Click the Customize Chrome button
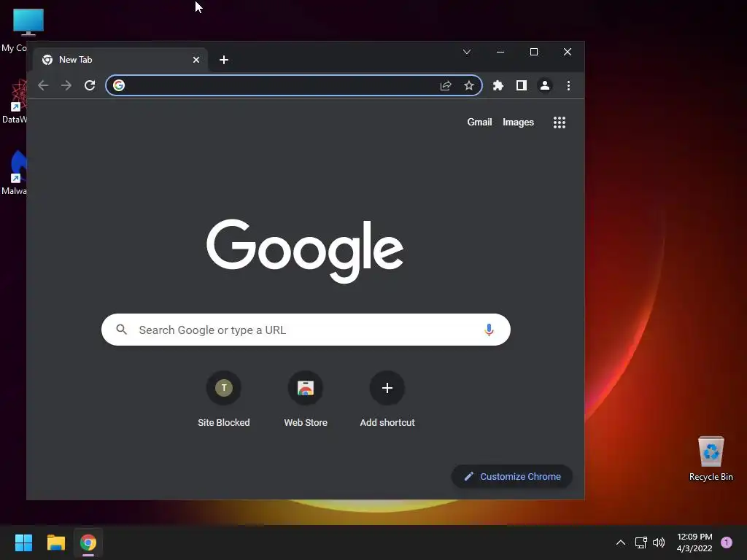Screen dimensions: 747x560 pyautogui.click(x=512, y=476)
